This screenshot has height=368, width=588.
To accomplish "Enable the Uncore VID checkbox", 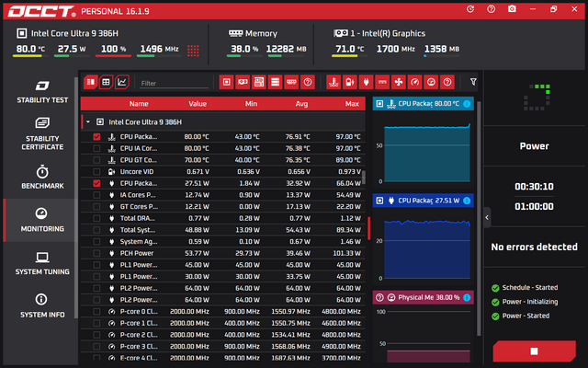I will [x=96, y=172].
